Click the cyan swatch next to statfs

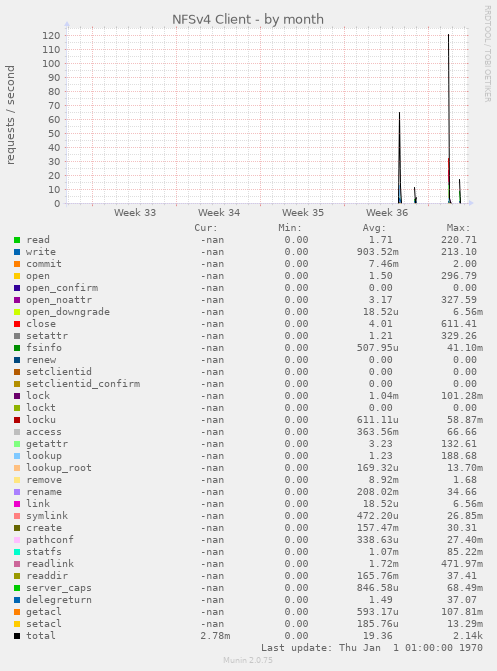(17, 552)
